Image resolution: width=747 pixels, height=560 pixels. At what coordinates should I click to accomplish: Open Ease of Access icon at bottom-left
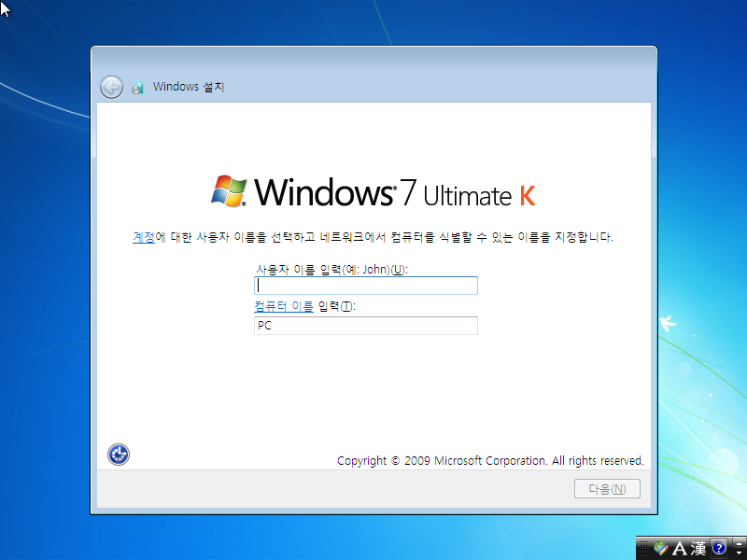point(119,455)
